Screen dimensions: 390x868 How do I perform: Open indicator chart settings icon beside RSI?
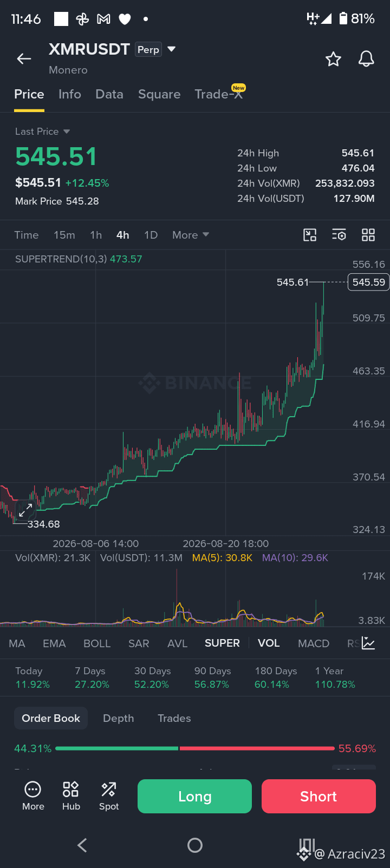tap(368, 643)
